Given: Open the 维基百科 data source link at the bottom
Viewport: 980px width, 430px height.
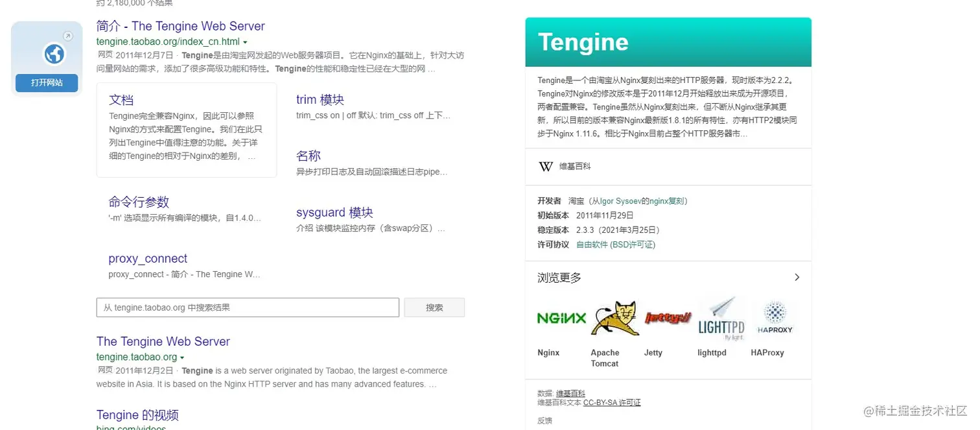Looking at the screenshot, I should [x=570, y=394].
